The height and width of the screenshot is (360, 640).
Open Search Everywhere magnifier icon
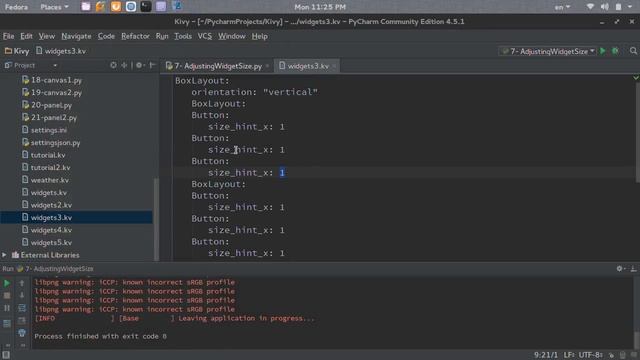pos(633,51)
